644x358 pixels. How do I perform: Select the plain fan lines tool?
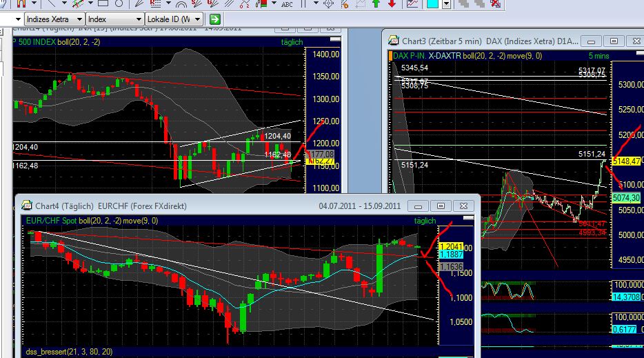139,3
